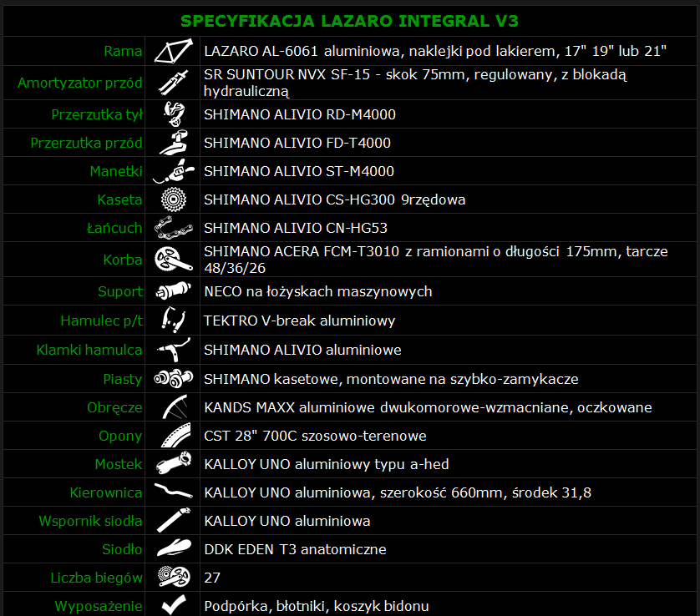Click the SR SUNTOUR NVX SF-15 description
The height and width of the screenshot is (616, 700).
(x=415, y=83)
